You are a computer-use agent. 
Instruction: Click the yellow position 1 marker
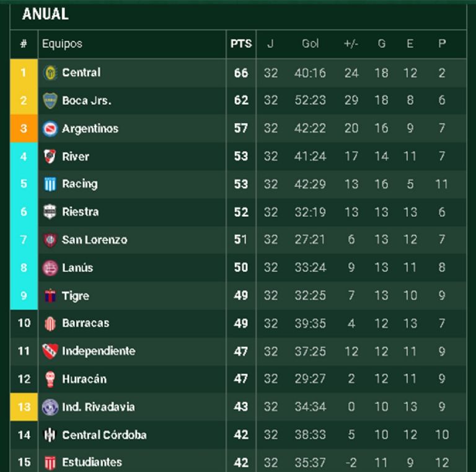(24, 72)
